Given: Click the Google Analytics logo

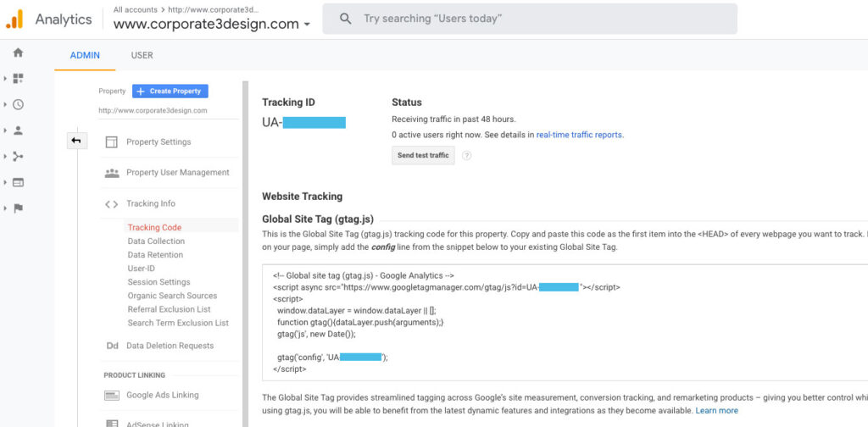Looking at the screenshot, I should click(14, 19).
